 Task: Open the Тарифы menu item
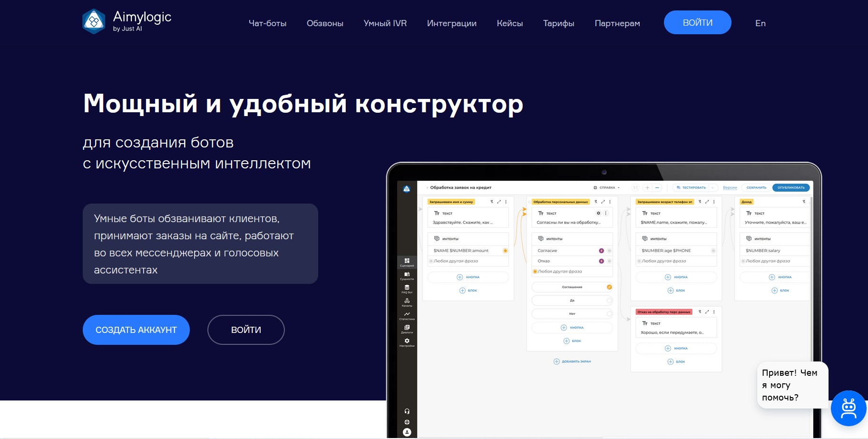(558, 23)
